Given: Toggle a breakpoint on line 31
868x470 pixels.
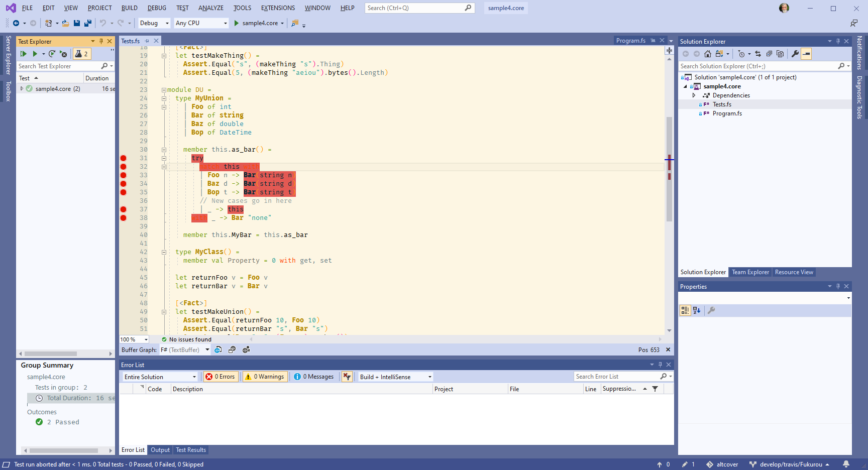Looking at the screenshot, I should point(124,158).
